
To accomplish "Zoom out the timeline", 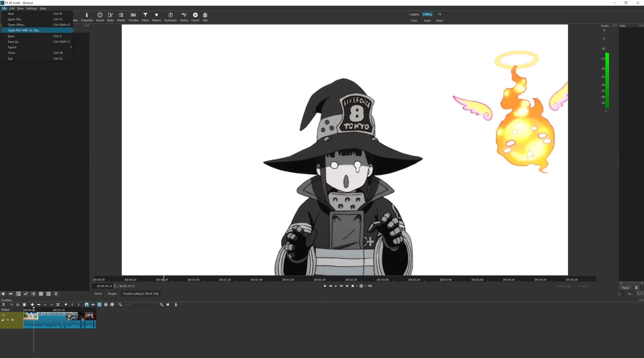I will click(120, 305).
